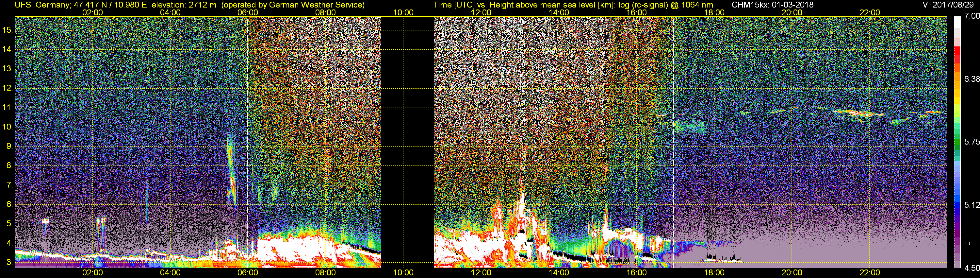
Task: Click the top axis 10:00 time label
Action: (403, 12)
